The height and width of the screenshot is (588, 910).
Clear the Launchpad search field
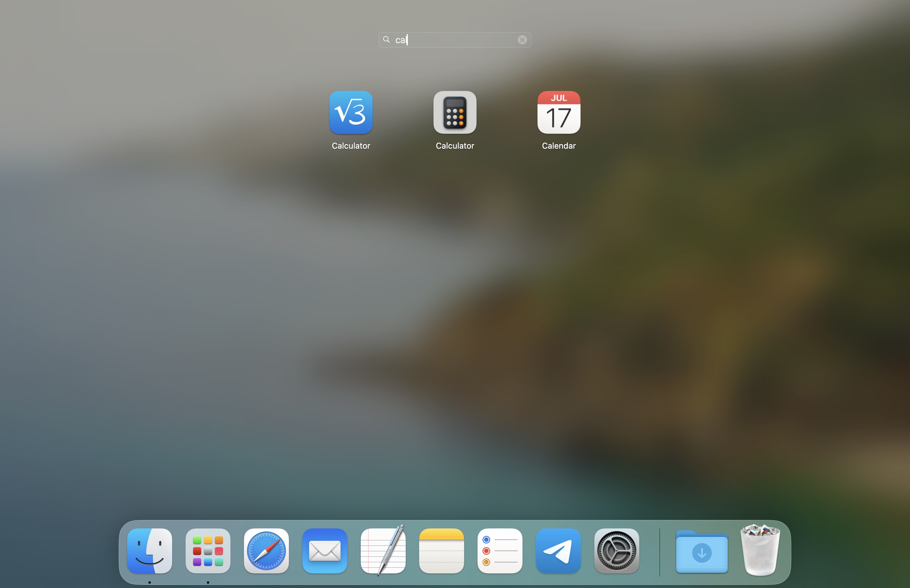pos(522,40)
